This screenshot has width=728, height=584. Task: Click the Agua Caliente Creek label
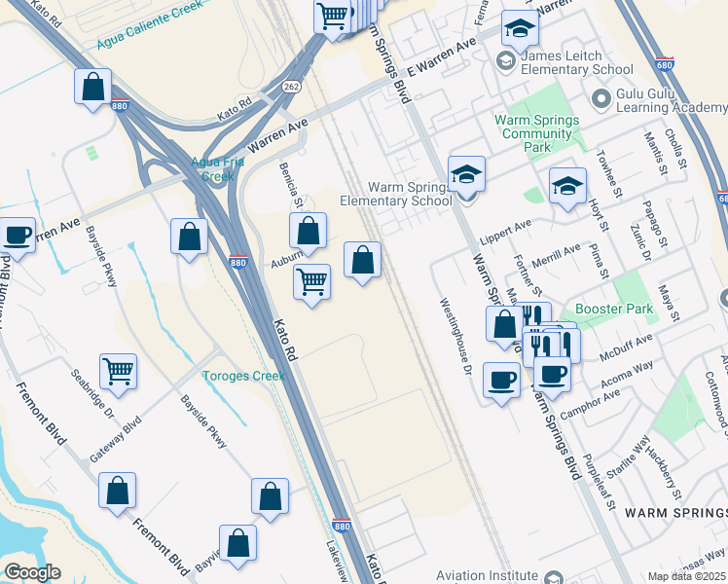[150, 24]
